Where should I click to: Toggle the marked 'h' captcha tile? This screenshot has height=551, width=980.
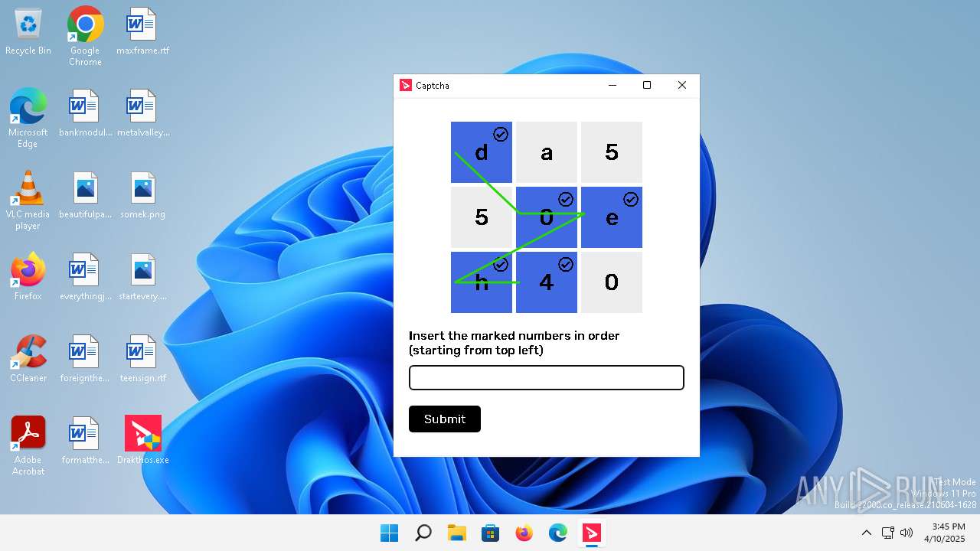click(x=482, y=282)
